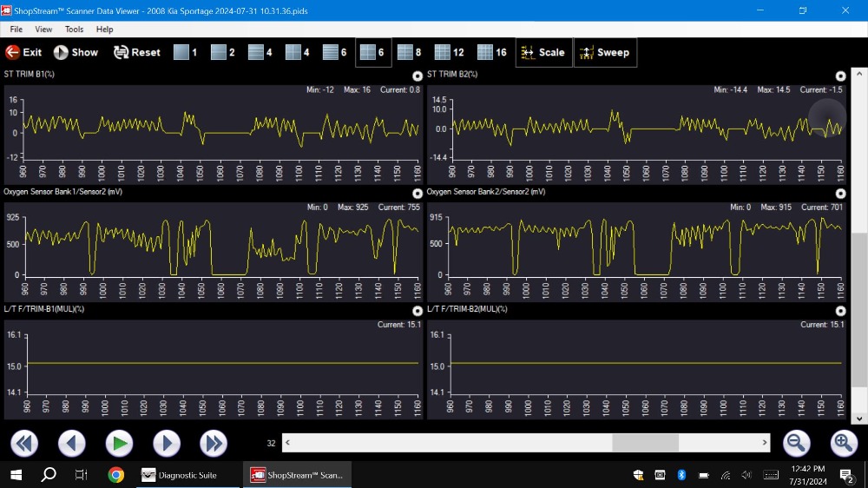Toggle the Scale option
The height and width of the screenshot is (488, 868).
(542, 52)
